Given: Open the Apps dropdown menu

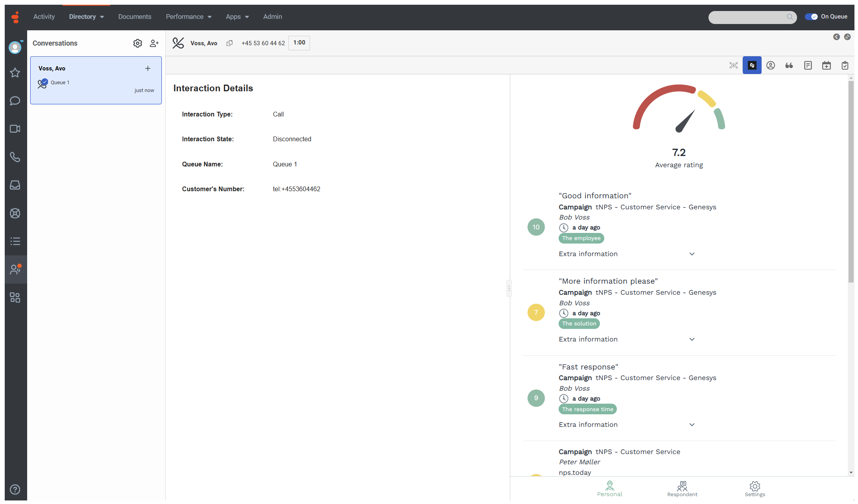Looking at the screenshot, I should (x=237, y=17).
